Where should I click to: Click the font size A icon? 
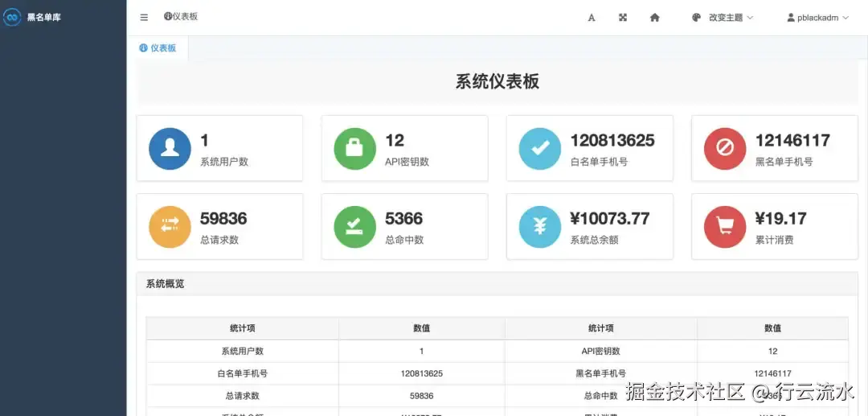592,18
